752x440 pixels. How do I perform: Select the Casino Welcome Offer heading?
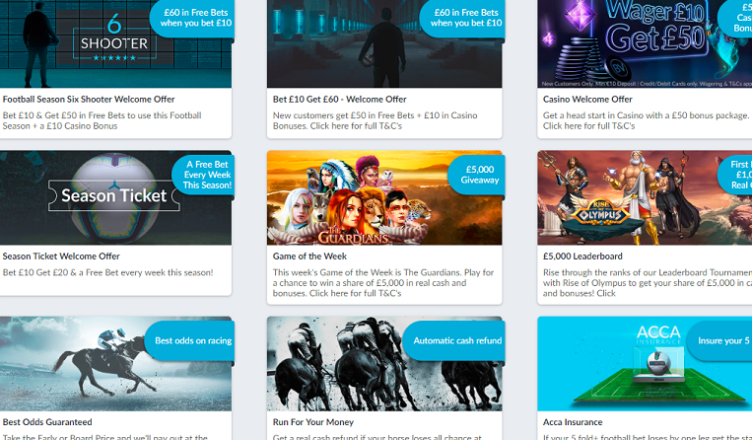(588, 100)
